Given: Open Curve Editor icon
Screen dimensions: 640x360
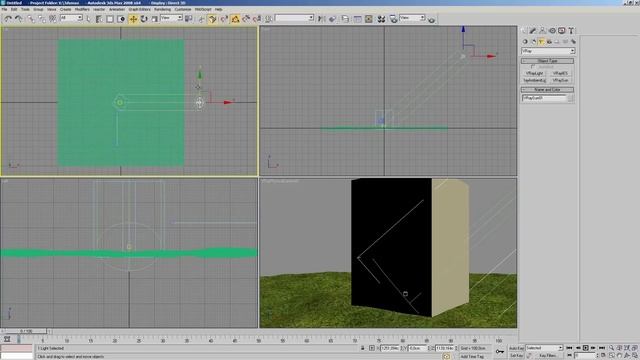Looking at the screenshot, I should coord(358,19).
